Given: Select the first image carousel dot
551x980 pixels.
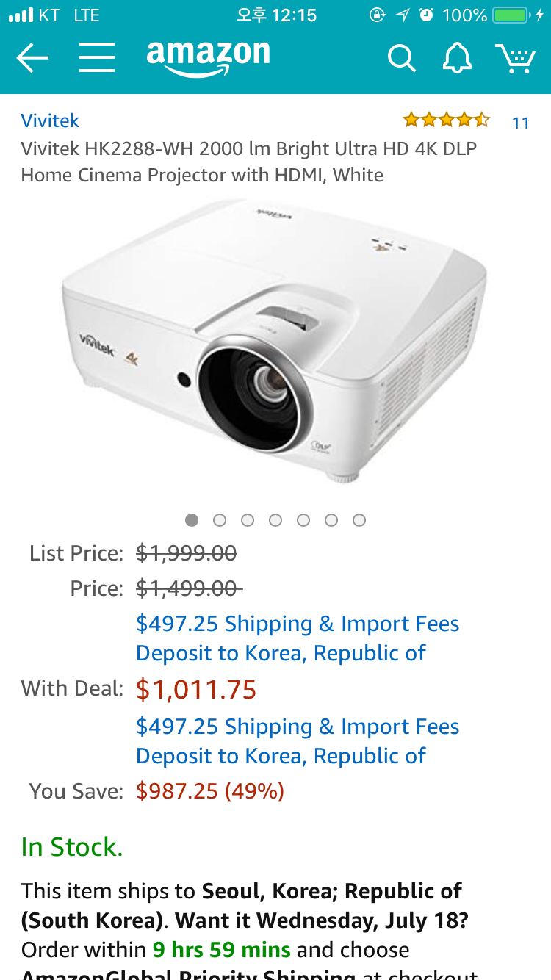Looking at the screenshot, I should coord(192,520).
